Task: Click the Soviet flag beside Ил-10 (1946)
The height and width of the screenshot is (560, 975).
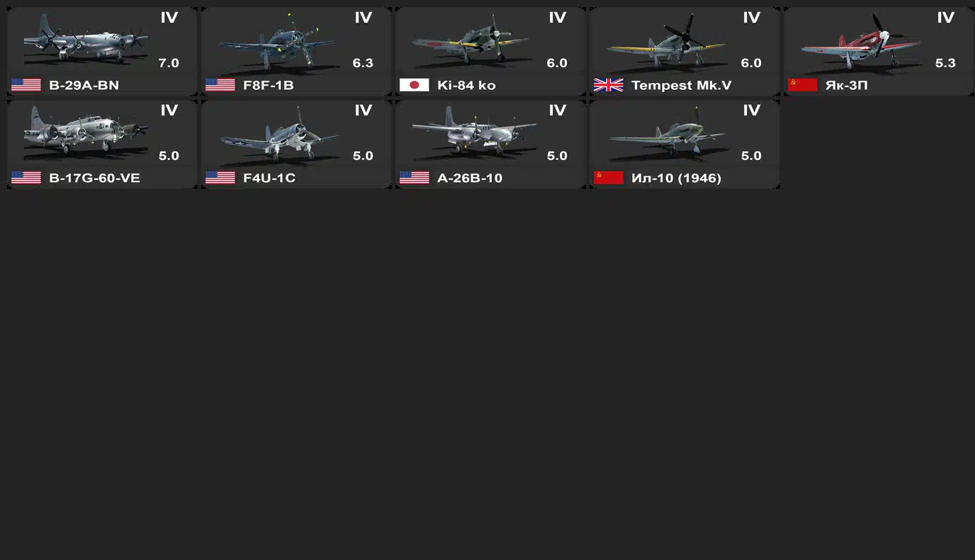Action: tap(609, 178)
